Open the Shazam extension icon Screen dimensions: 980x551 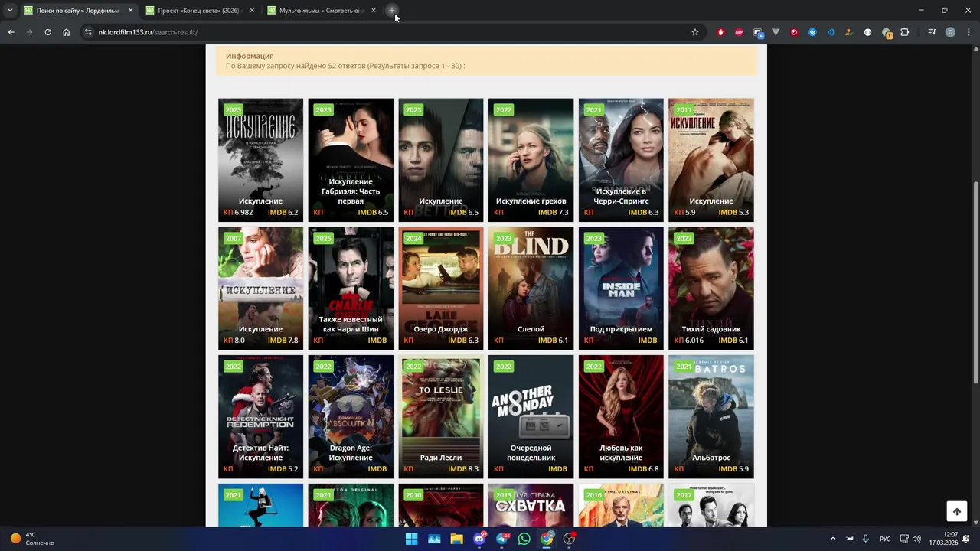coord(812,32)
